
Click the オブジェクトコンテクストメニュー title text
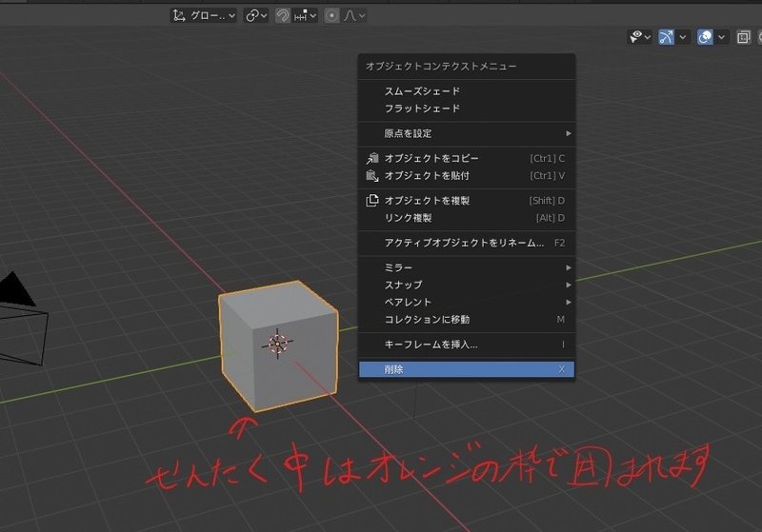[x=441, y=66]
